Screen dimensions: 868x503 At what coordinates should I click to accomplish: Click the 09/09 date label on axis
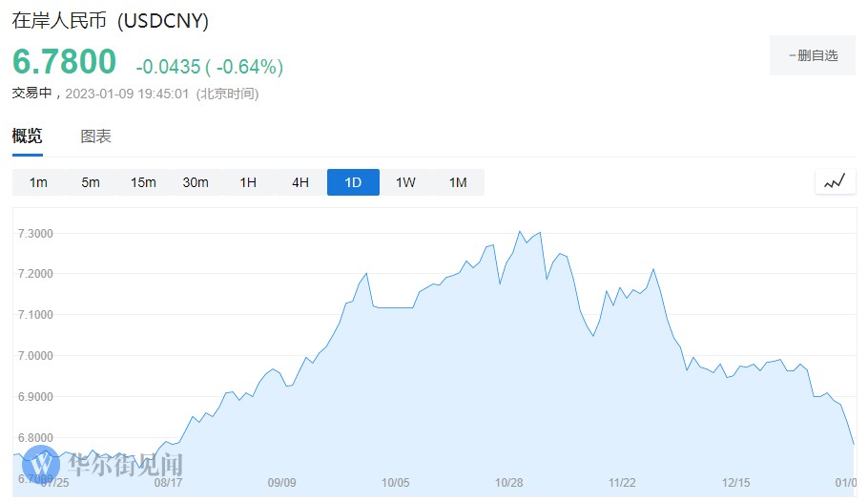tap(282, 483)
